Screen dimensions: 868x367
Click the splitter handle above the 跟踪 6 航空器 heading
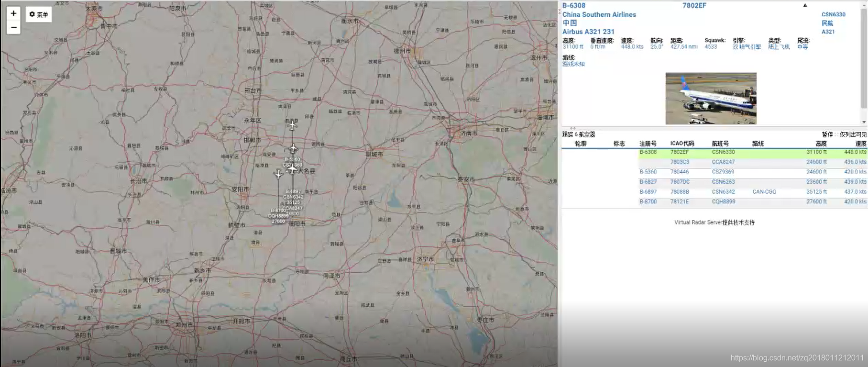[x=573, y=129]
